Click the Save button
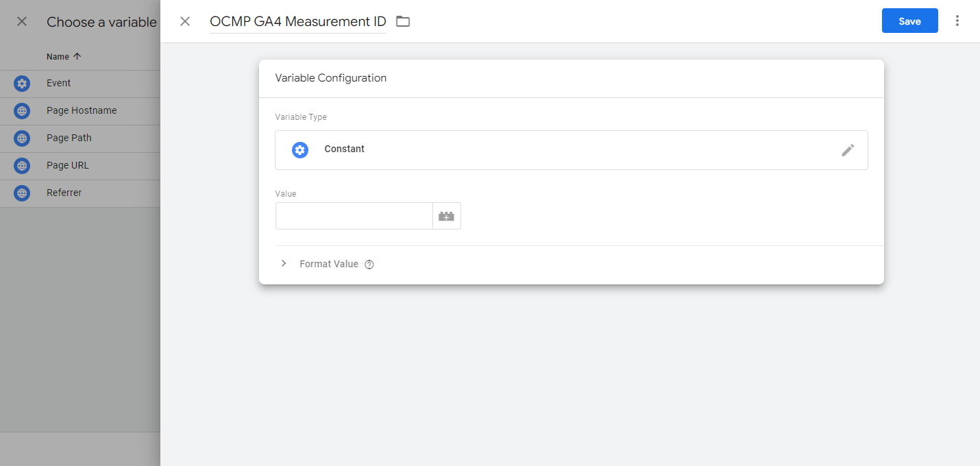The image size is (980, 466). (909, 21)
